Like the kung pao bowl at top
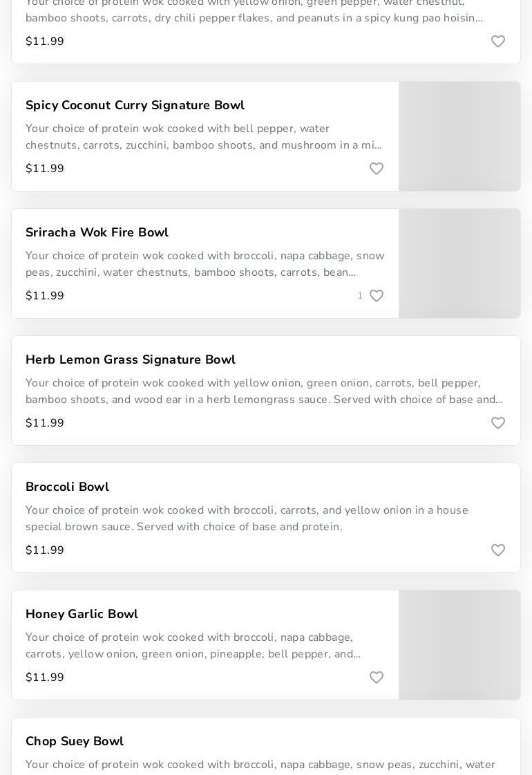532x775 pixels. (498, 41)
